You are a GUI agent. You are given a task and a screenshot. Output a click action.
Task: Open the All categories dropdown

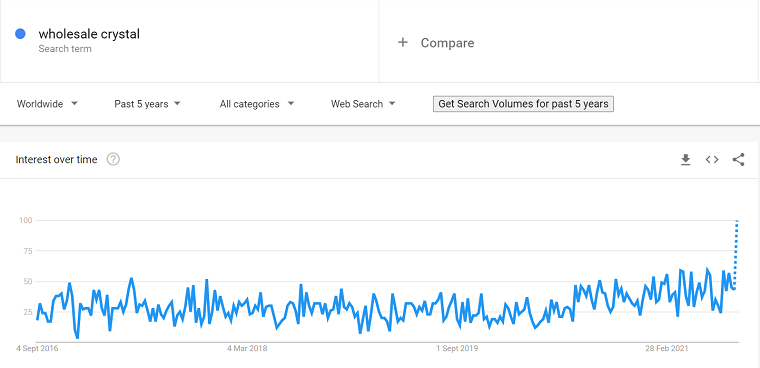pos(257,104)
